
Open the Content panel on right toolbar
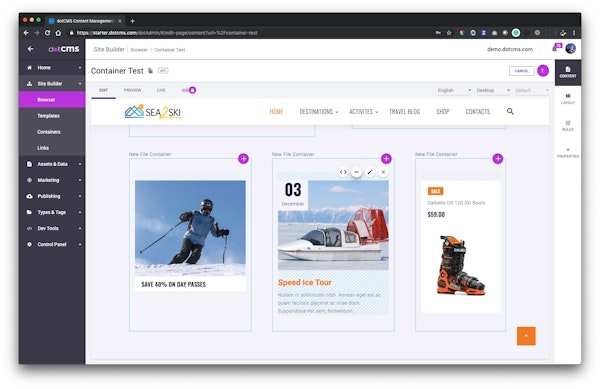click(568, 72)
